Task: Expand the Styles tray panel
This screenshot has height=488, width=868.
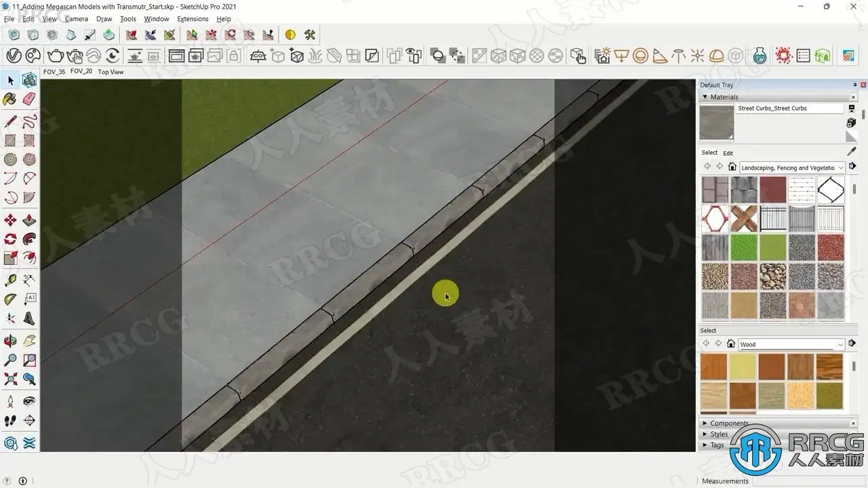Action: 719,434
